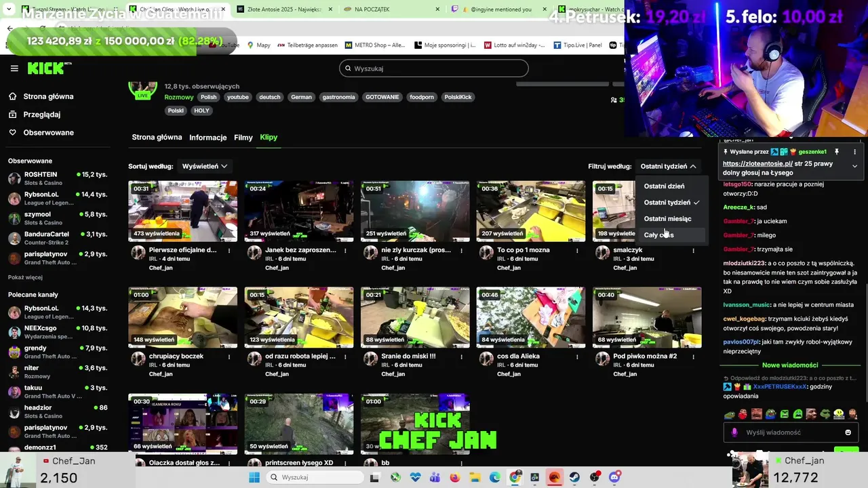Click the Windows Start button
Image resolution: width=868 pixels, height=488 pixels.
click(x=254, y=477)
